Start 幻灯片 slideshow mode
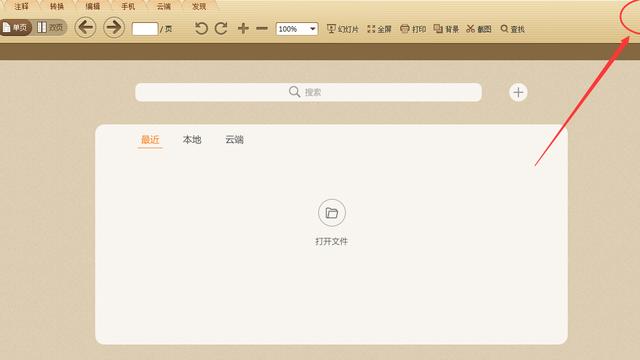Viewport: 640px width, 360px height. click(x=343, y=29)
